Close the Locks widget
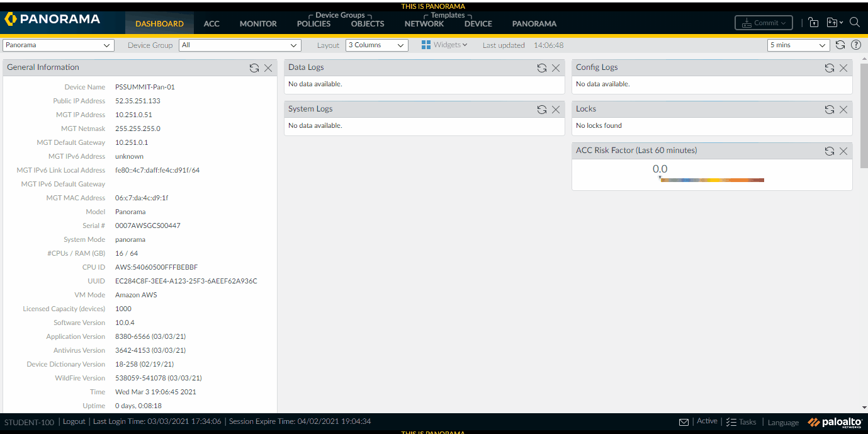 [843, 110]
